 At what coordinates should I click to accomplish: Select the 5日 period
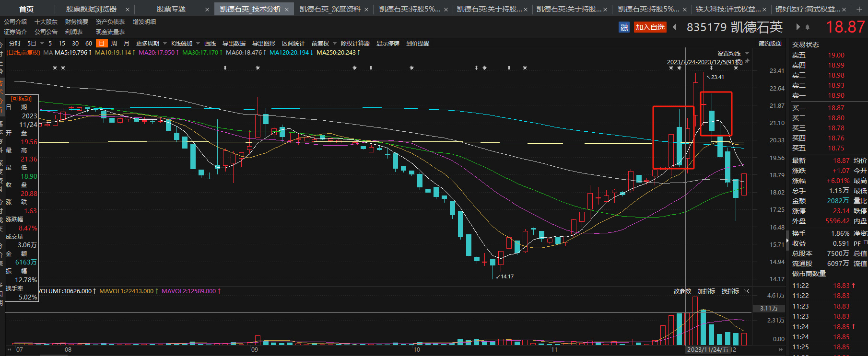point(32,44)
